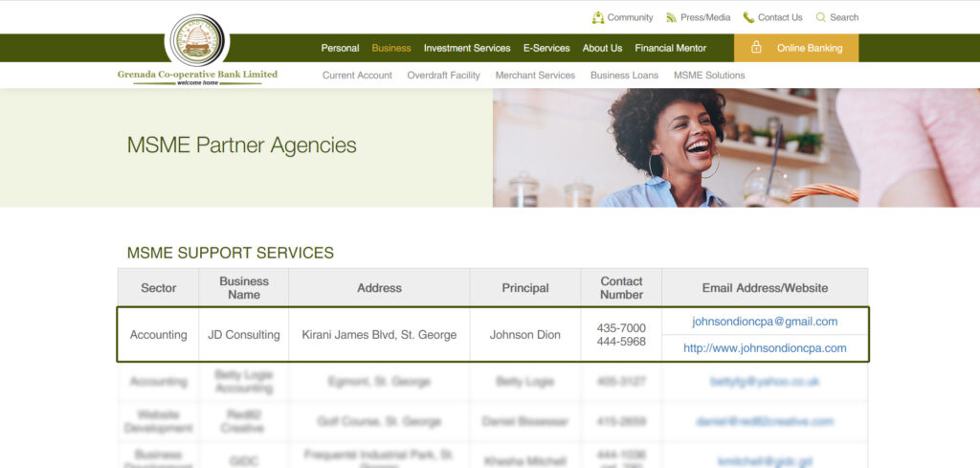Screen dimensions: 980x468
Task: Open the Personal menu
Action: pos(340,48)
